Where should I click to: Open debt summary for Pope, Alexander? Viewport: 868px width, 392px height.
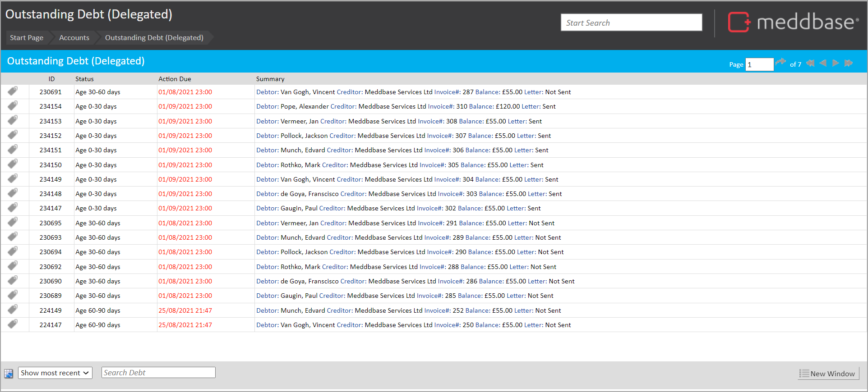coord(406,106)
